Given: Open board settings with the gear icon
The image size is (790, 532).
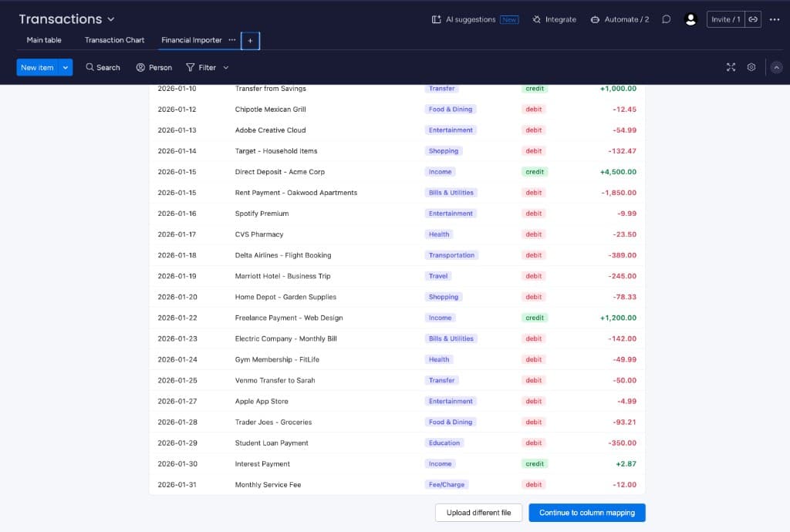Looking at the screenshot, I should 751,67.
